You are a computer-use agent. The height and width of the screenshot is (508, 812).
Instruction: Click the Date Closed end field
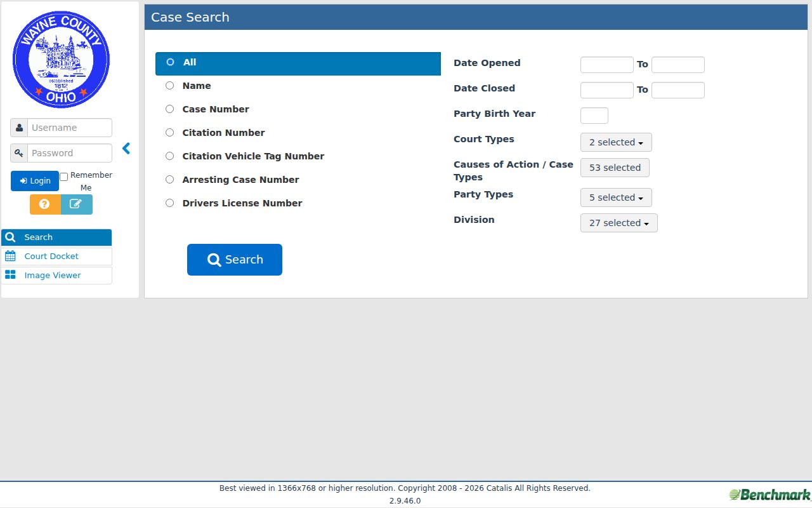point(678,90)
